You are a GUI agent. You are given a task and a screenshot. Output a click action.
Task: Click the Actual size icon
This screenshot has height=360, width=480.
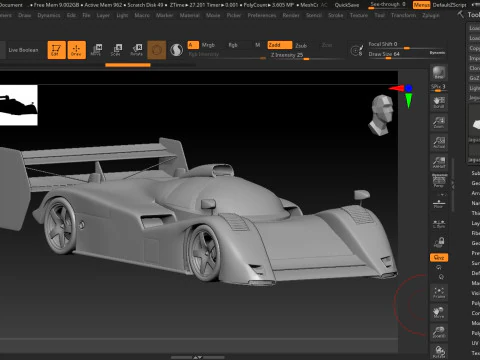(x=439, y=142)
